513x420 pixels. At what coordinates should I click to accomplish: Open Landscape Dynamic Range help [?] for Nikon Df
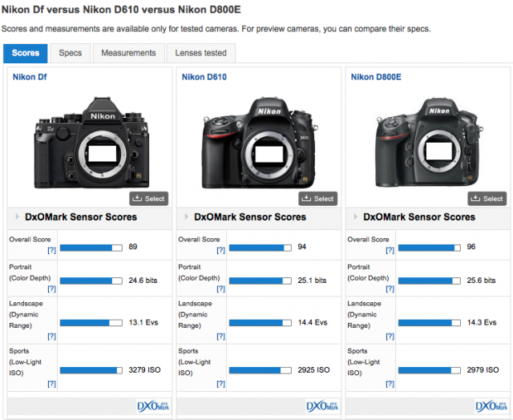tap(51, 337)
